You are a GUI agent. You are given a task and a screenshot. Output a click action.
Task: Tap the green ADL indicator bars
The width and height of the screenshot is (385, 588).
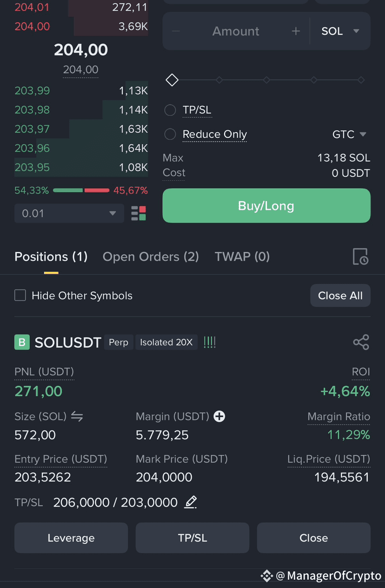(210, 342)
